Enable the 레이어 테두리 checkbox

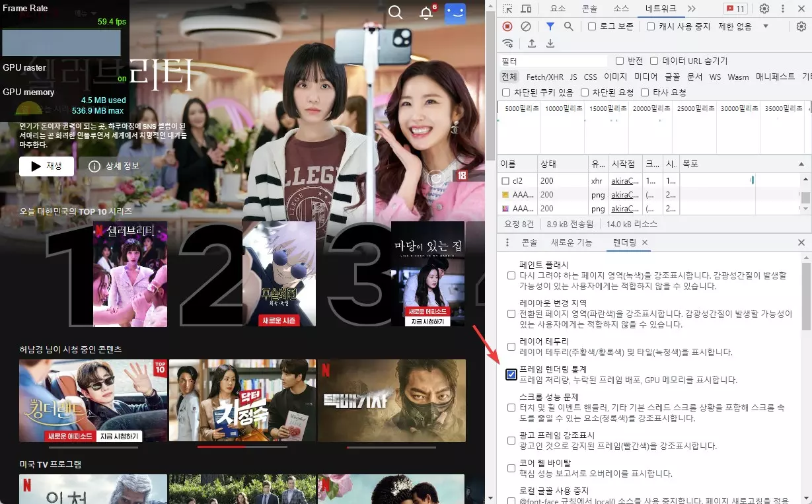click(x=511, y=347)
